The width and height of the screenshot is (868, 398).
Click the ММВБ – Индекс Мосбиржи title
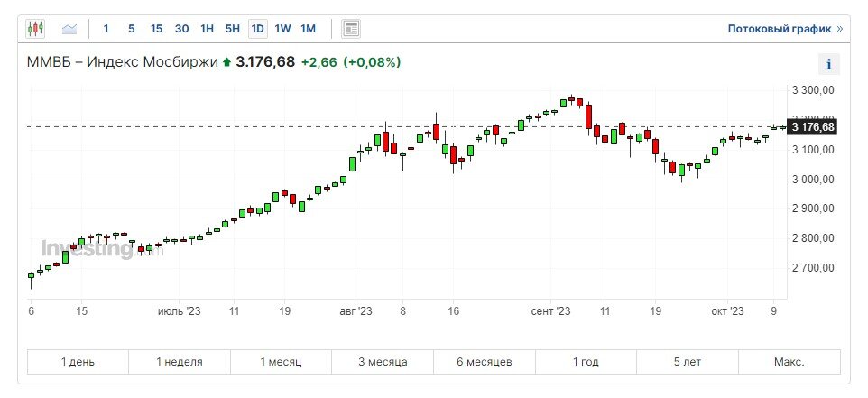coord(123,62)
